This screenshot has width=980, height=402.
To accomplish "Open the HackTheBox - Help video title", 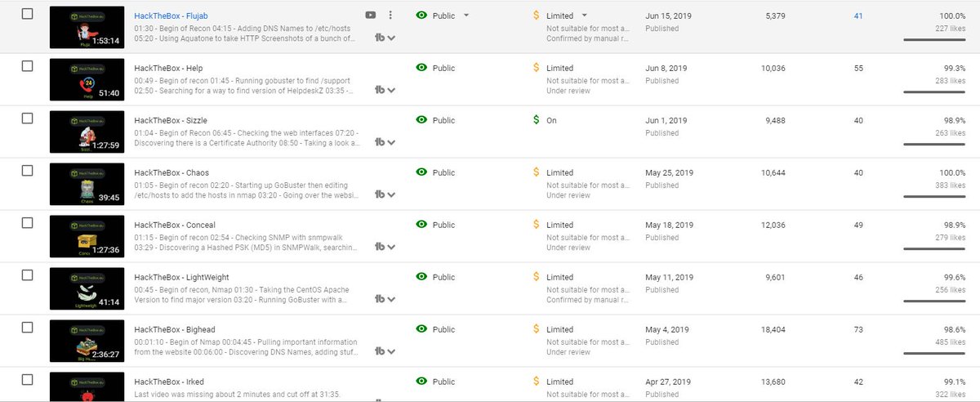I will click(167, 68).
